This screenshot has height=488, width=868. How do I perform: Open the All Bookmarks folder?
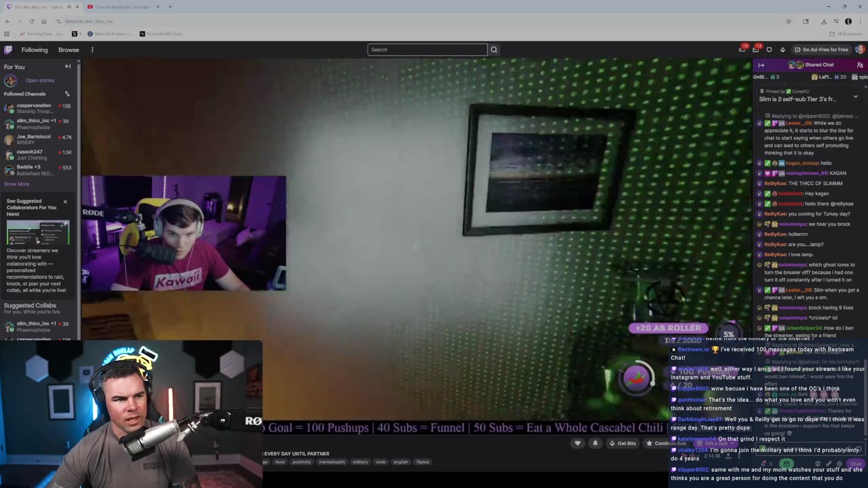pyautogui.click(x=846, y=33)
